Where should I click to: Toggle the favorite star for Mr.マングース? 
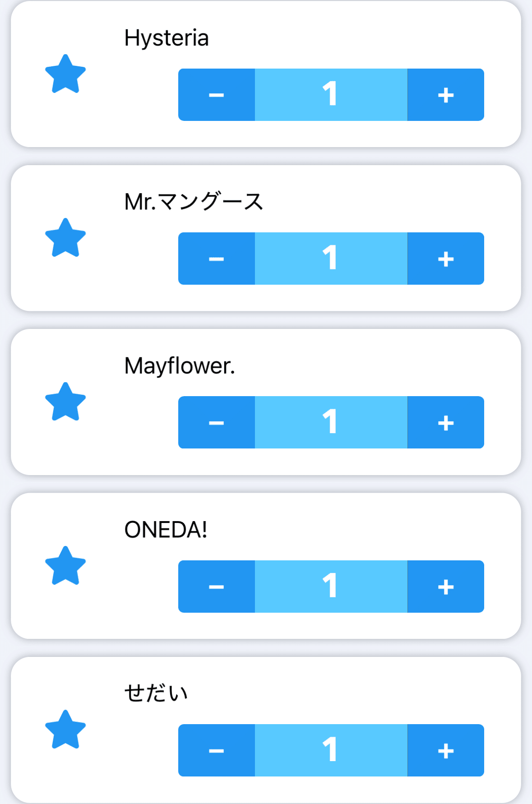point(65,238)
